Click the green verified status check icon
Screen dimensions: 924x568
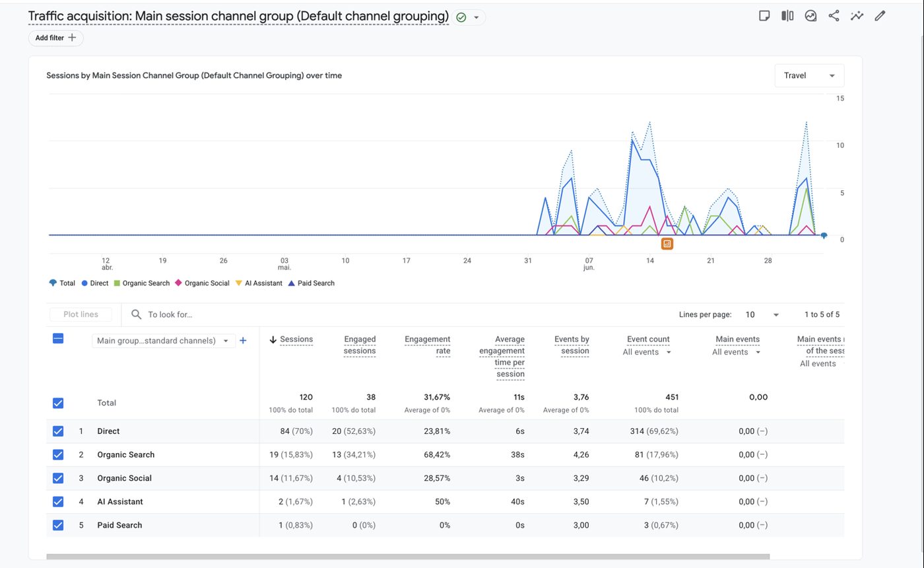pos(461,17)
